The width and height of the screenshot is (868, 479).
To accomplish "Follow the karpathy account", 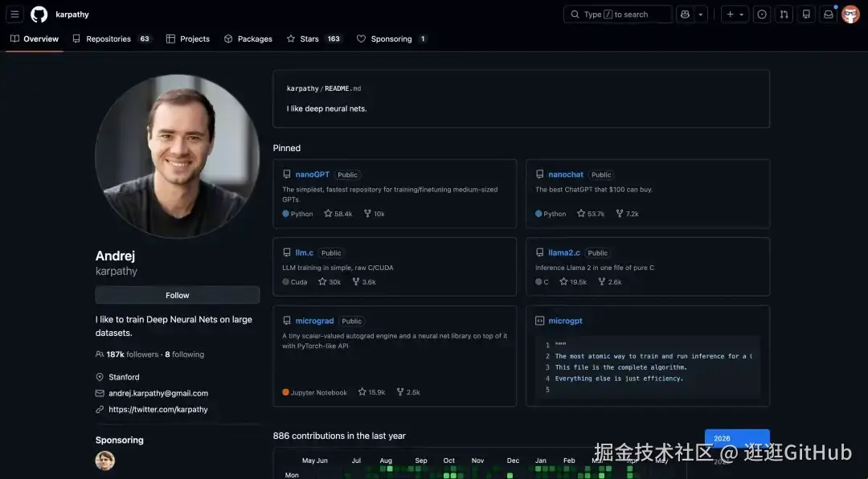I will coord(177,295).
